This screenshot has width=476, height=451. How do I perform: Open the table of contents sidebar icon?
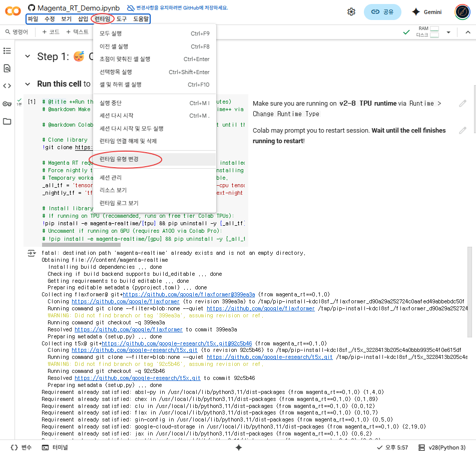[7, 51]
